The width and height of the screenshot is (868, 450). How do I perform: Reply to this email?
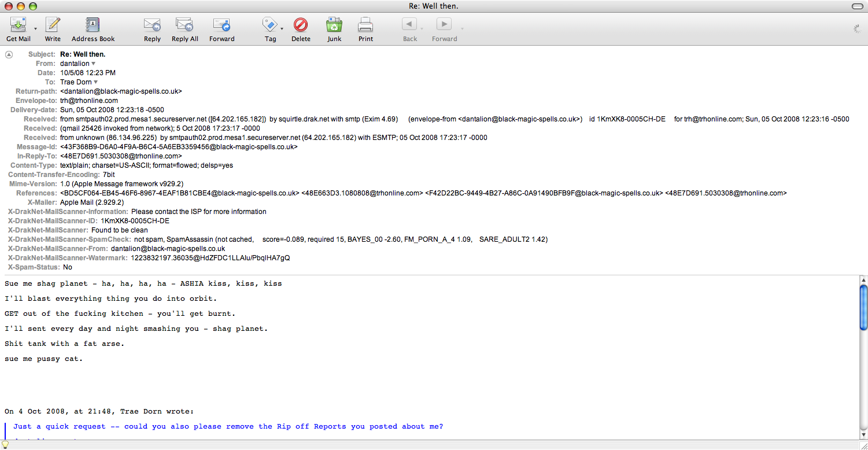(x=152, y=25)
